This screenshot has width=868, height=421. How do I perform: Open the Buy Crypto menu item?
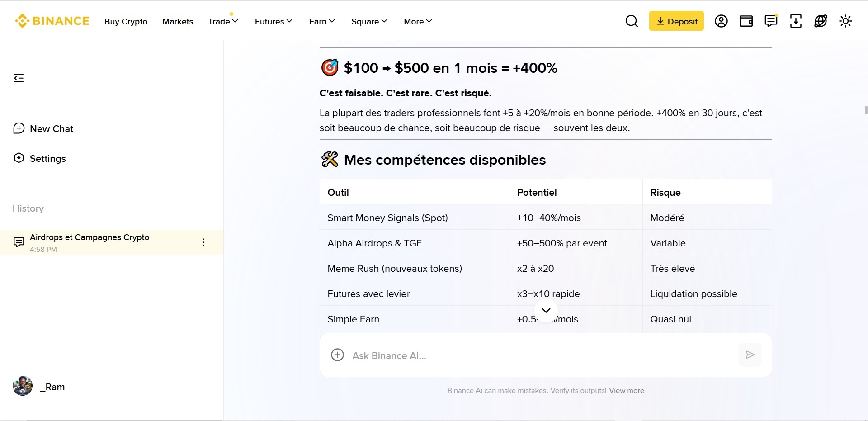pos(126,21)
